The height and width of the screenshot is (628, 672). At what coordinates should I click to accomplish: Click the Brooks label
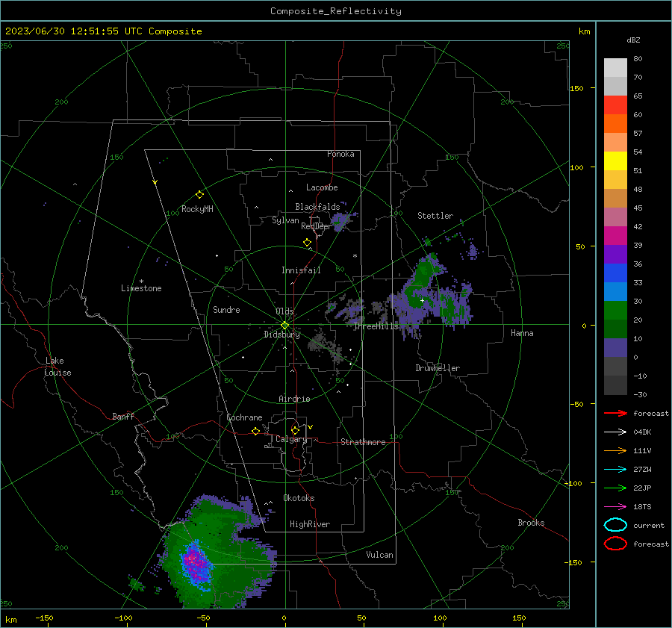pos(531,523)
